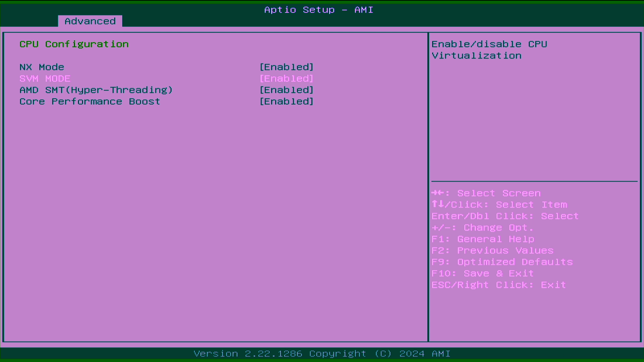Toggle SVM MODE Enabled value
The width and height of the screenshot is (644, 362).
286,78
